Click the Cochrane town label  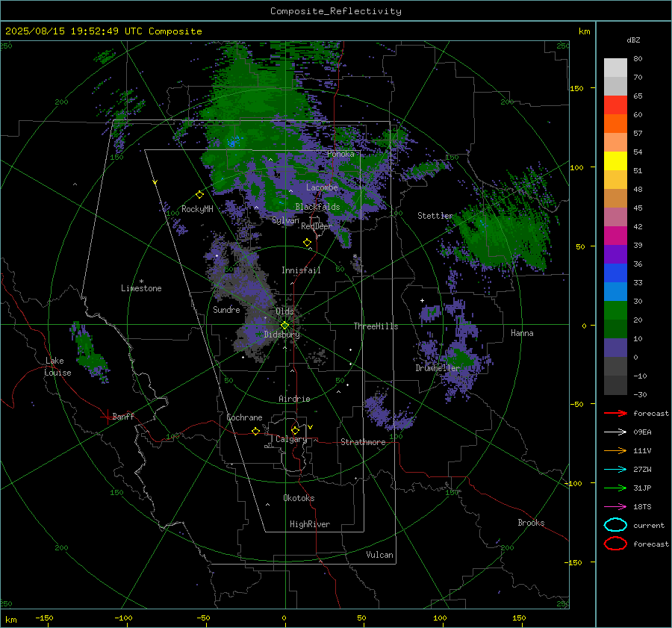pyautogui.click(x=244, y=417)
